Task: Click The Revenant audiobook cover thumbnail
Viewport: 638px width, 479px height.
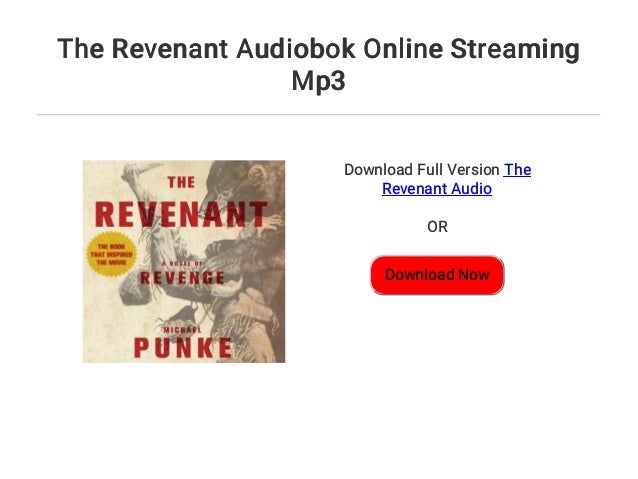Action: point(184,261)
